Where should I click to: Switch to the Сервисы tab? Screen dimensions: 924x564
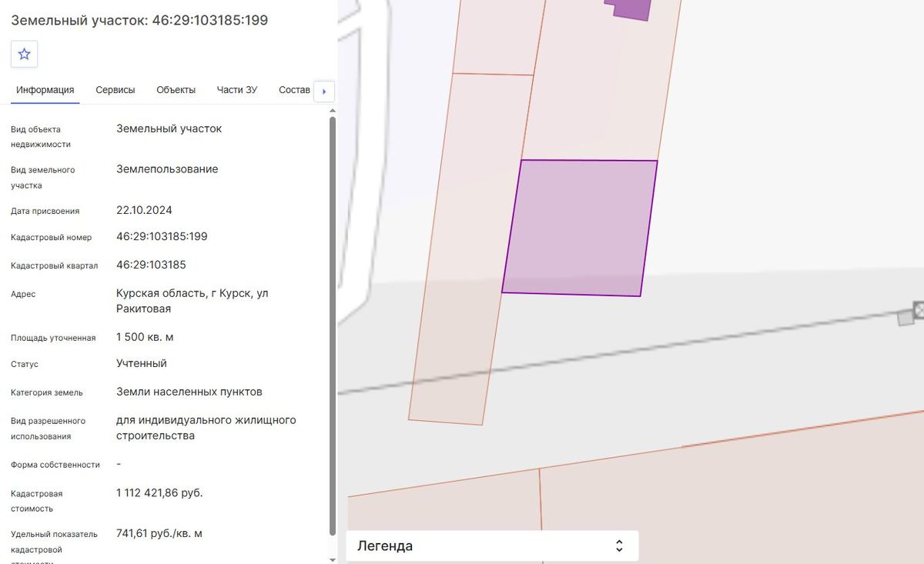coord(115,90)
